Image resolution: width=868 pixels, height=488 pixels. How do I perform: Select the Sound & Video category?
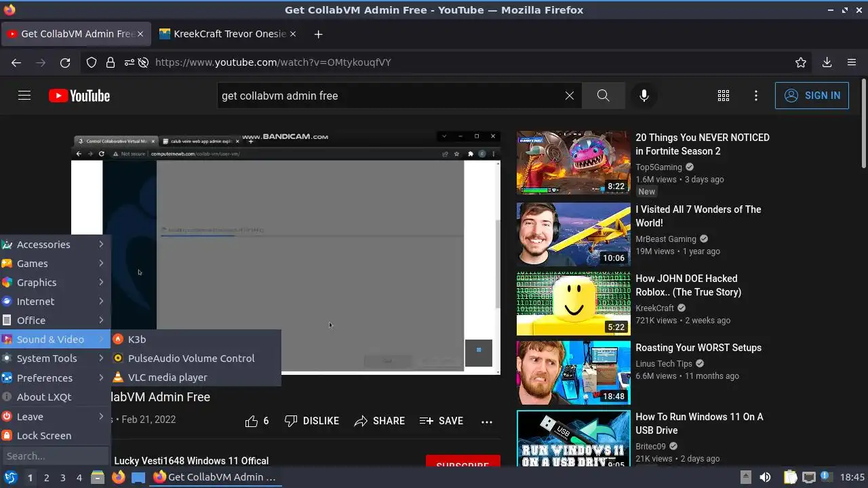[55, 339]
